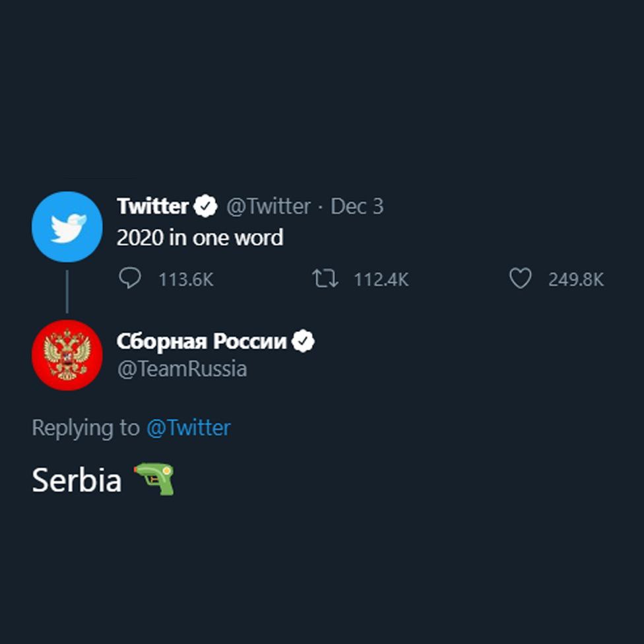Like the tweet with the heart icon
Image resolution: width=644 pixels, height=644 pixels.
click(521, 278)
